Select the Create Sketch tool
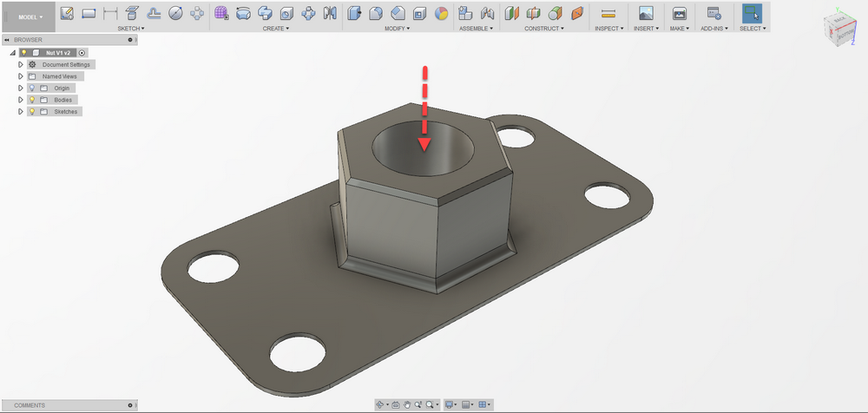The width and height of the screenshot is (868, 413). pyautogui.click(x=67, y=13)
